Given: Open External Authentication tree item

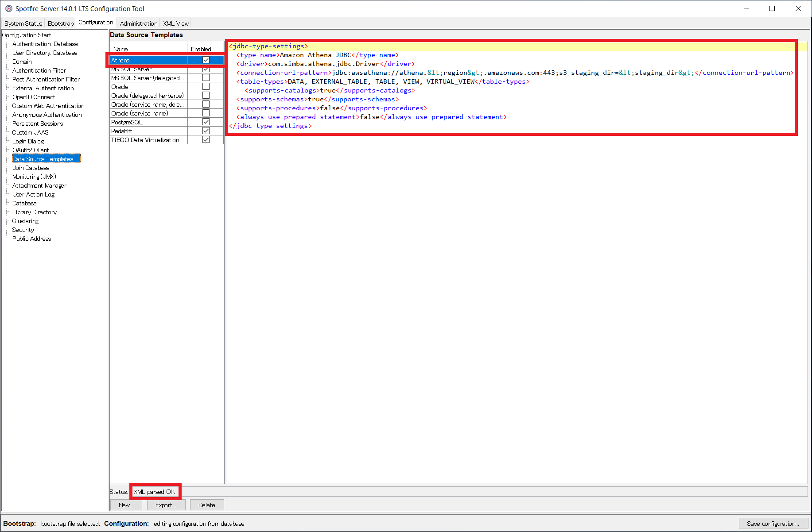Looking at the screenshot, I should pyautogui.click(x=43, y=88).
